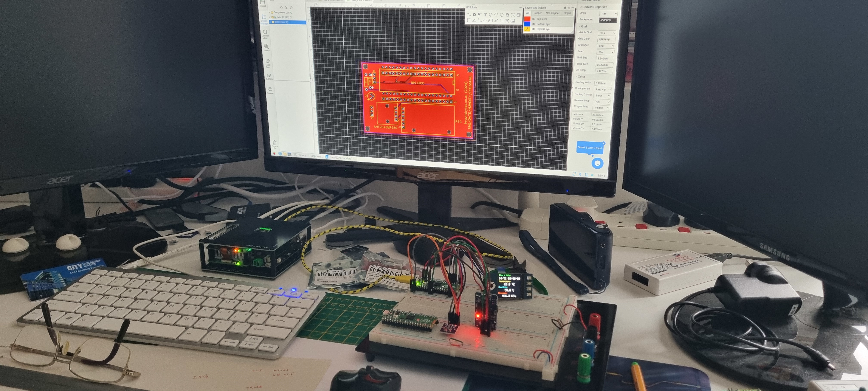
Task: Click the TopLayer red color swatch
Action: (x=527, y=19)
